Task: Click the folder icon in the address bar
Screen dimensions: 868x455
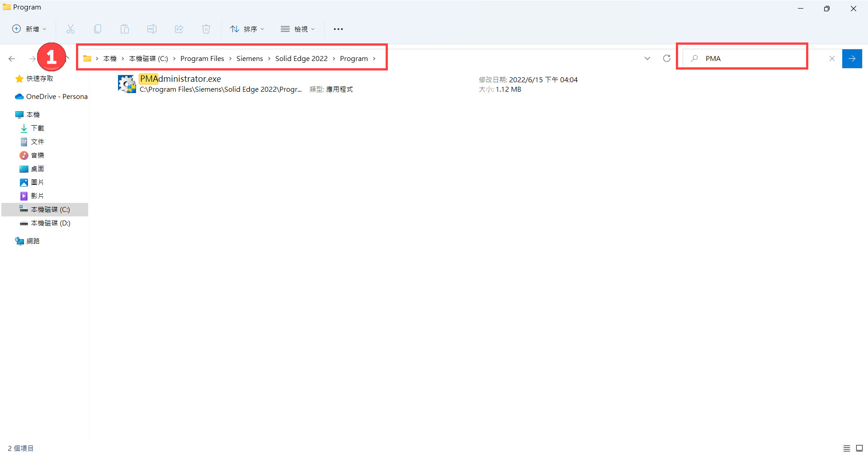Action: tap(87, 58)
